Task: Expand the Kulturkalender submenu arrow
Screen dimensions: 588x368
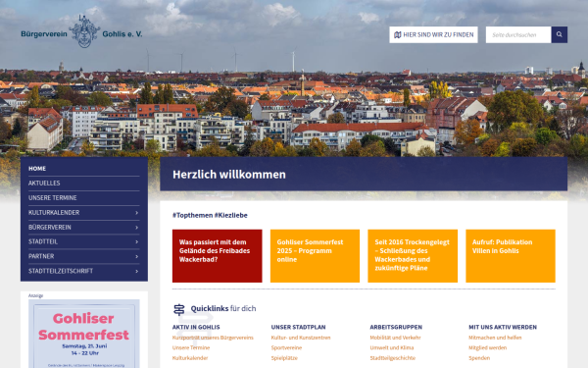Action: 136,213
